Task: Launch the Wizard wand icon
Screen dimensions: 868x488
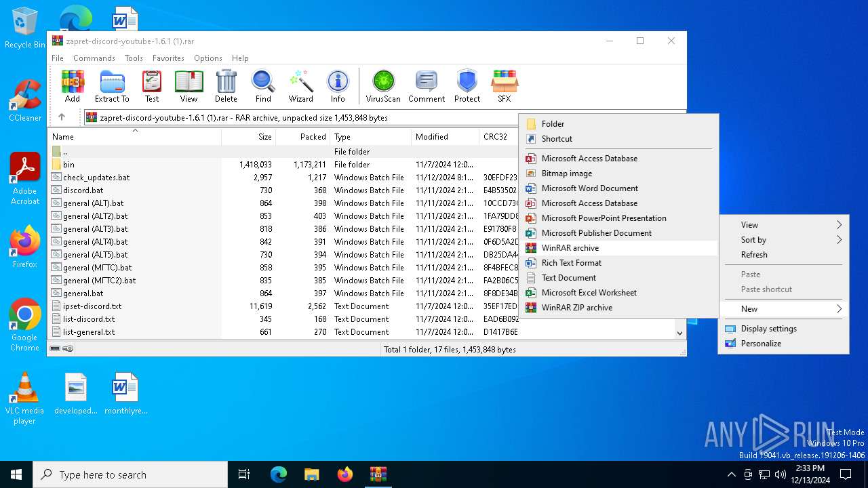Action: 300,86
